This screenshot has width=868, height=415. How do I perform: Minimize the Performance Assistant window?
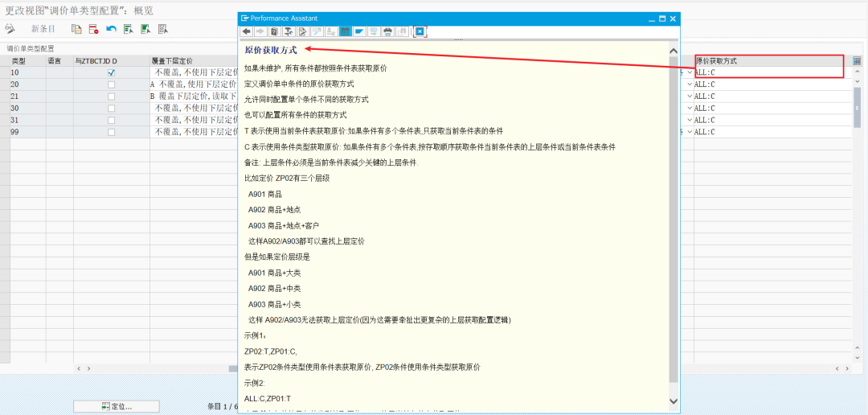point(652,18)
